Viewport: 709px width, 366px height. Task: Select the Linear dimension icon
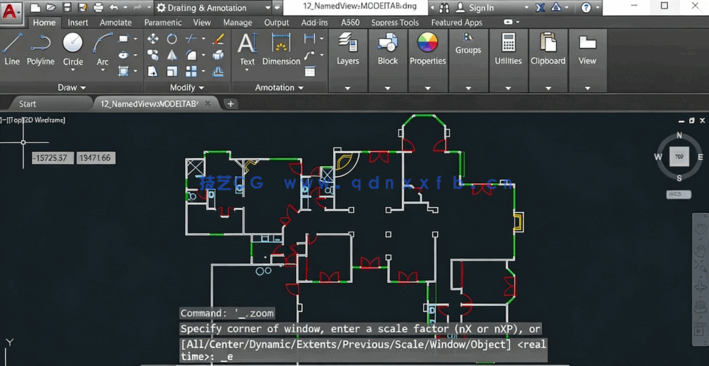click(310, 39)
